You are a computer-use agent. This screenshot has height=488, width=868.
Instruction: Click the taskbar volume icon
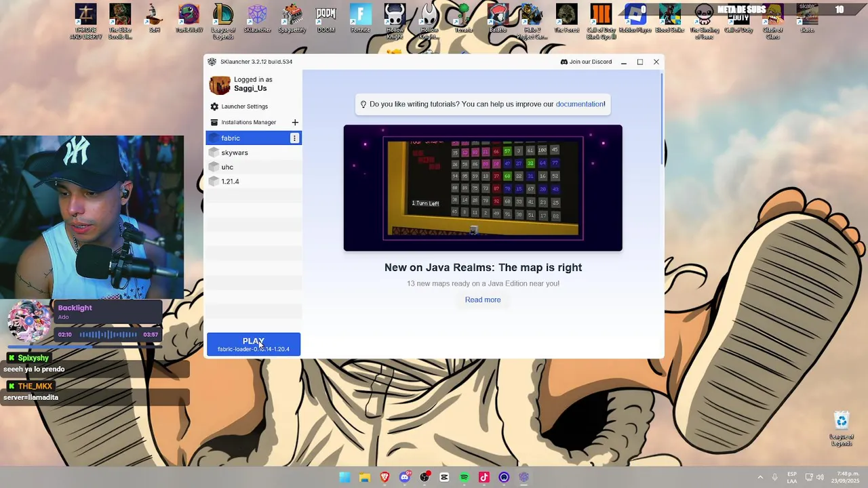click(x=820, y=477)
